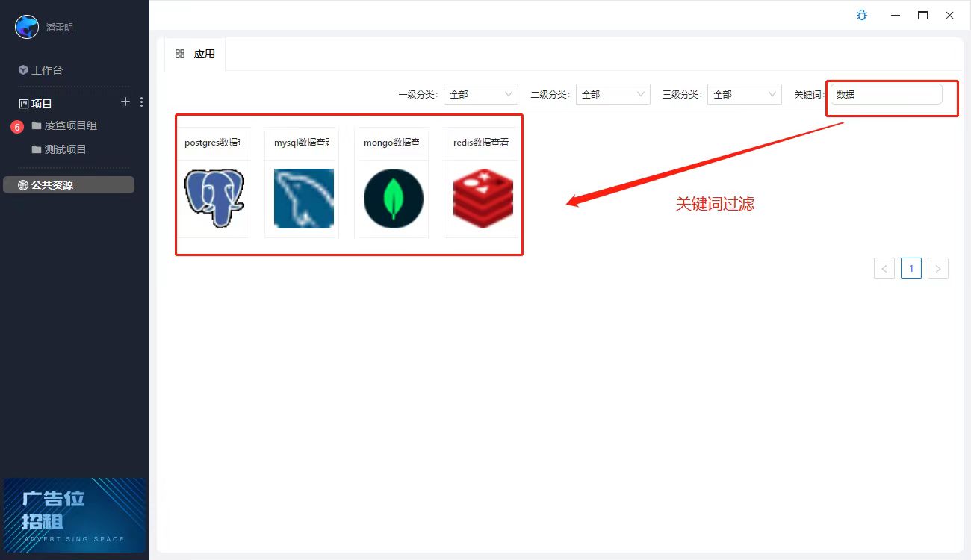Click the red 6 notification badge

click(x=17, y=128)
